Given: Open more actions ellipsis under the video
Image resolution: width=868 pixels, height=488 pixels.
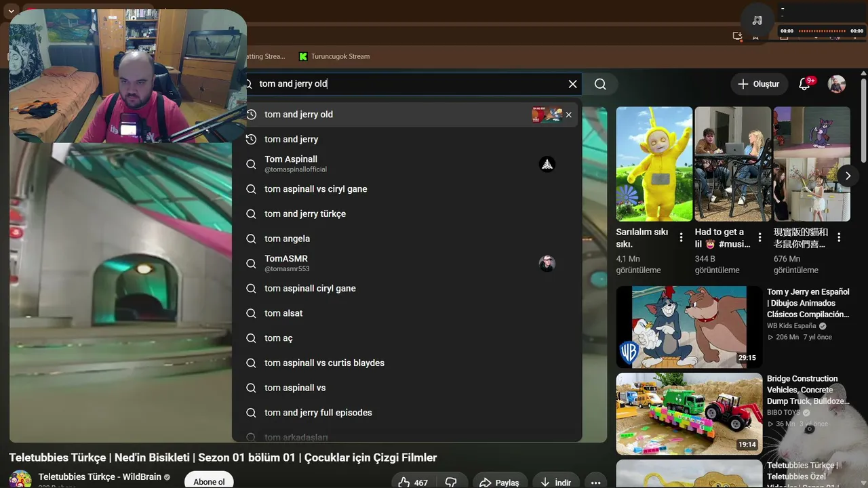Looking at the screenshot, I should (x=595, y=483).
